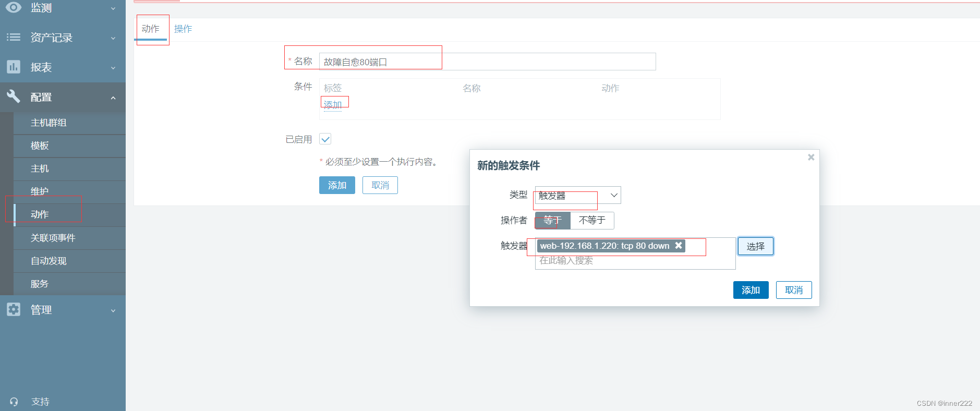Click the 标签 column header in conditions
Screen dimensions: 980x411
pos(333,88)
